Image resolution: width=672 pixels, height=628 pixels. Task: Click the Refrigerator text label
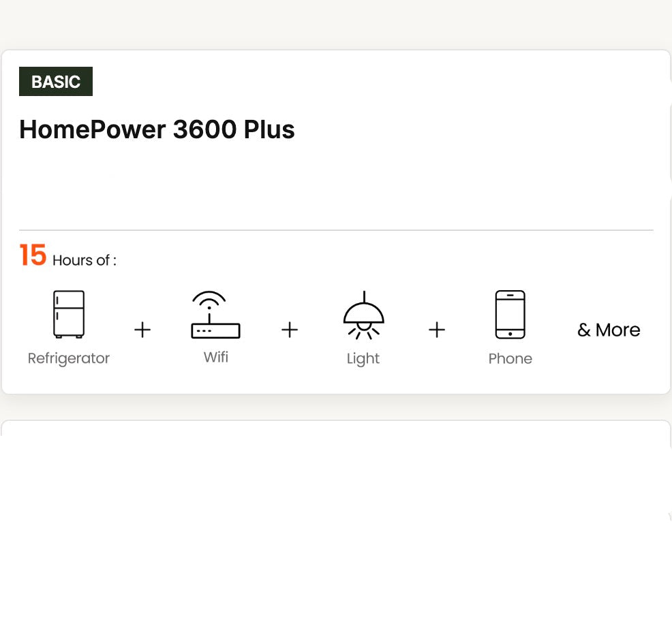69,358
